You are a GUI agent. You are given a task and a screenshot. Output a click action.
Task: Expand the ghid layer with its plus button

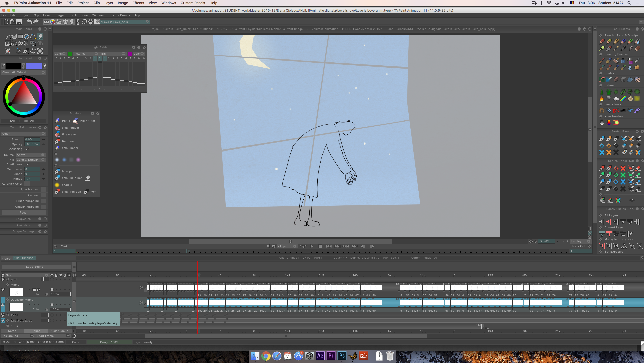(8, 279)
